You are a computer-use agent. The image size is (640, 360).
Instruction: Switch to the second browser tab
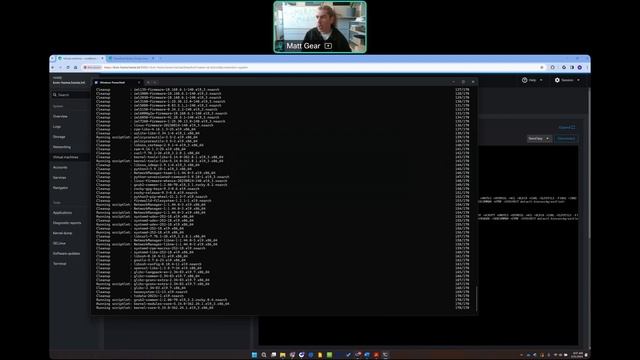[x=131, y=58]
